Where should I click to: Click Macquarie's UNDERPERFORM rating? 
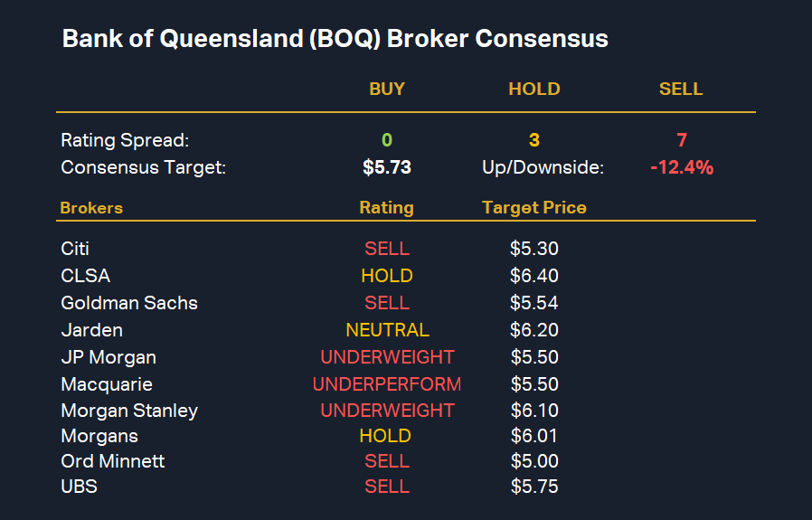(x=387, y=384)
